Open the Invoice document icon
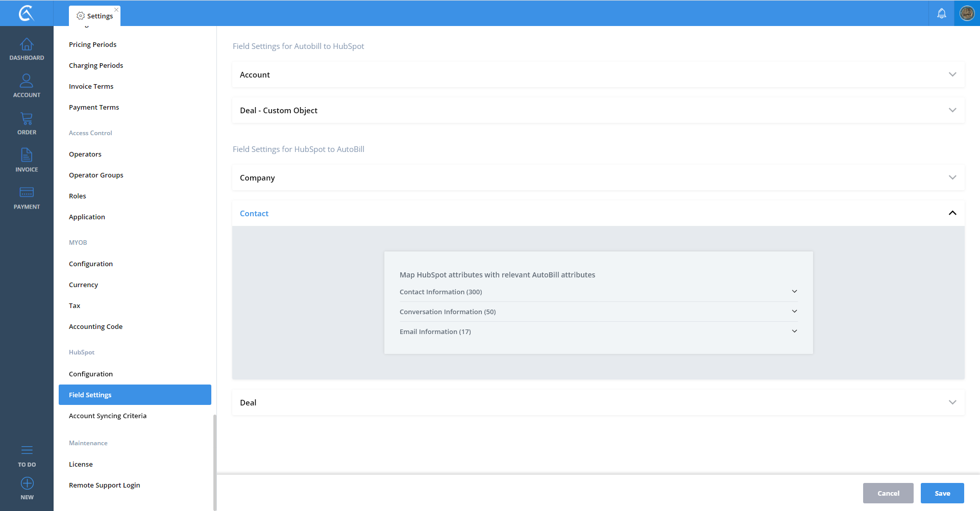The image size is (980, 511). (27, 156)
